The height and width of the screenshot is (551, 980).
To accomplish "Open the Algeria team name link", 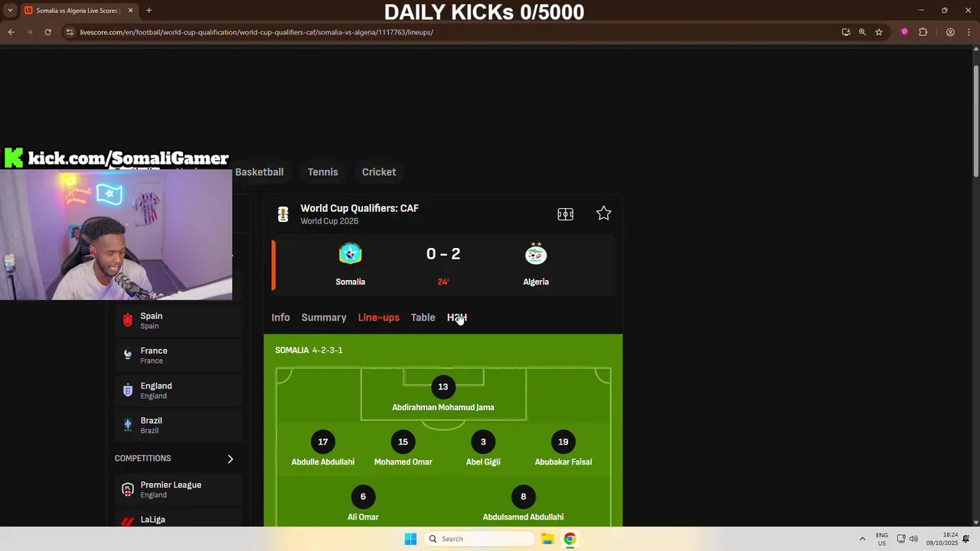I will [536, 282].
